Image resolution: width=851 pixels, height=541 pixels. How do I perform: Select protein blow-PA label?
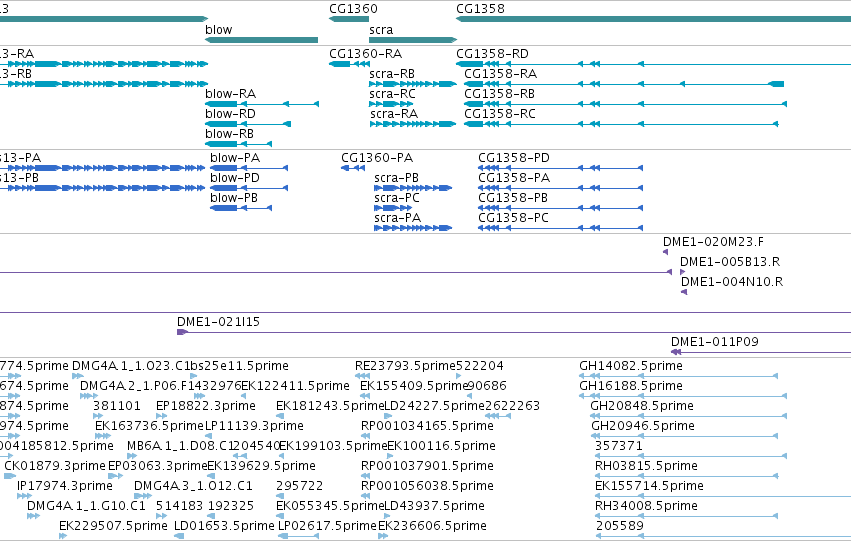[235, 158]
